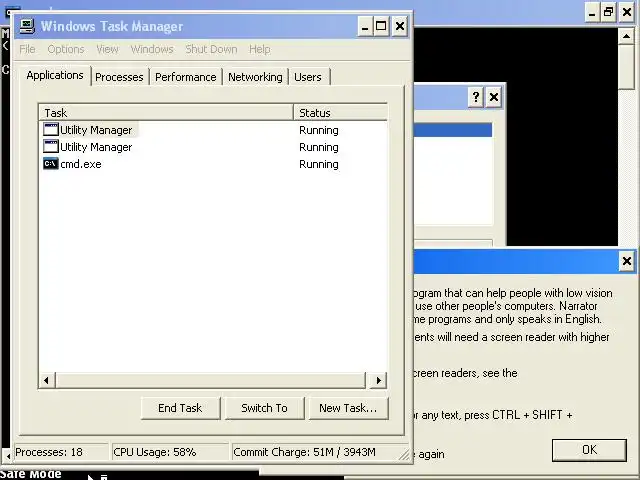Click the End Task button
Image resolution: width=640 pixels, height=480 pixels.
[x=180, y=408]
